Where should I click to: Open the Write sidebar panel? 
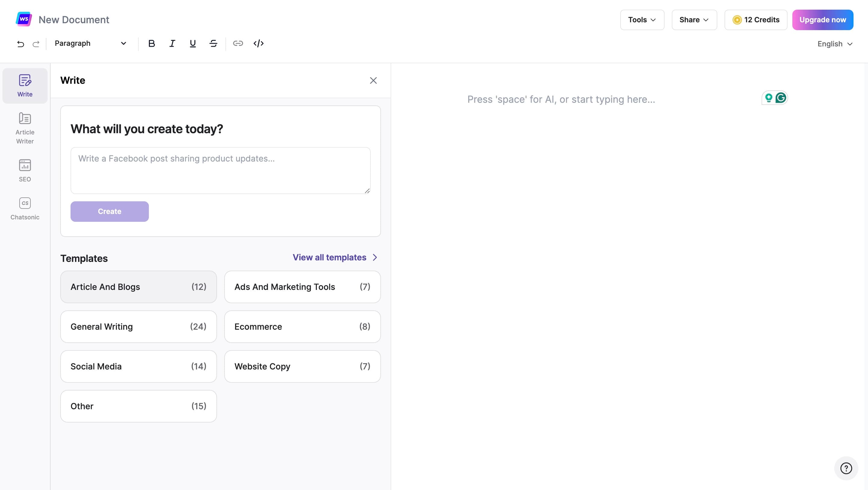[x=25, y=86]
